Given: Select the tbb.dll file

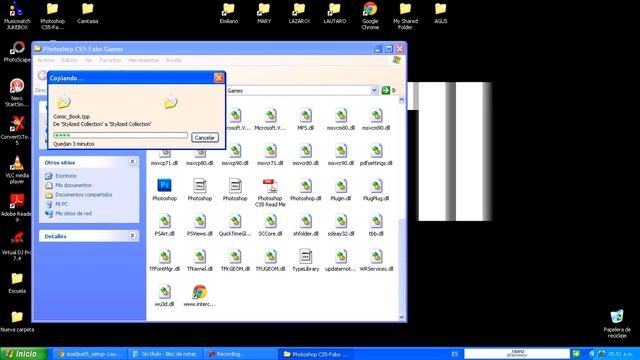Looking at the screenshot, I should pos(376,225).
